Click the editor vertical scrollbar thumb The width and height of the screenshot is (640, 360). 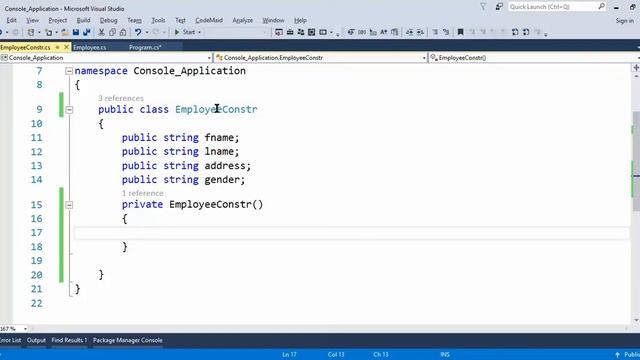coord(636,160)
